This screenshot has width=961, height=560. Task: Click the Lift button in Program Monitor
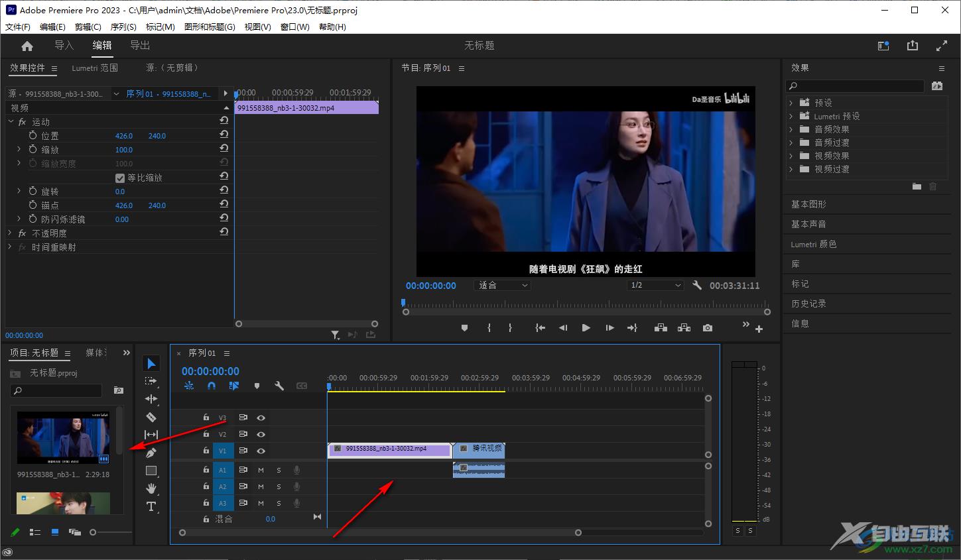click(x=661, y=327)
